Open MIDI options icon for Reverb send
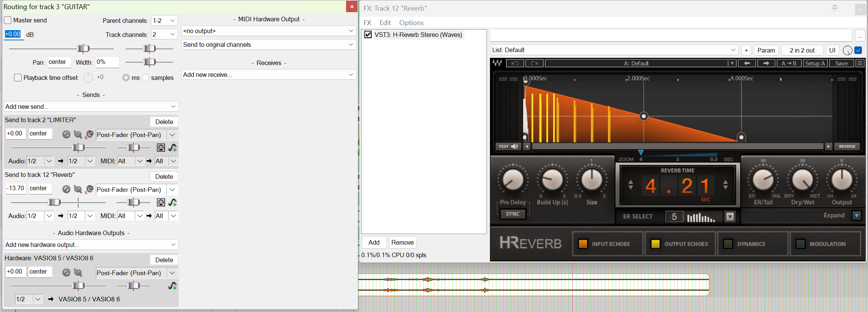The height and width of the screenshot is (312, 868). 161,202
